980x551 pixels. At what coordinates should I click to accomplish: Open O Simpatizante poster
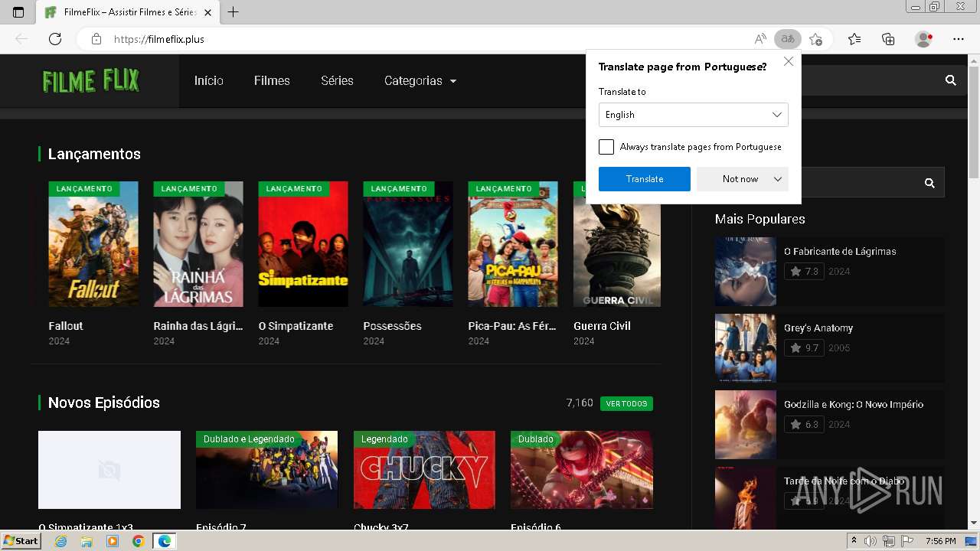(303, 244)
